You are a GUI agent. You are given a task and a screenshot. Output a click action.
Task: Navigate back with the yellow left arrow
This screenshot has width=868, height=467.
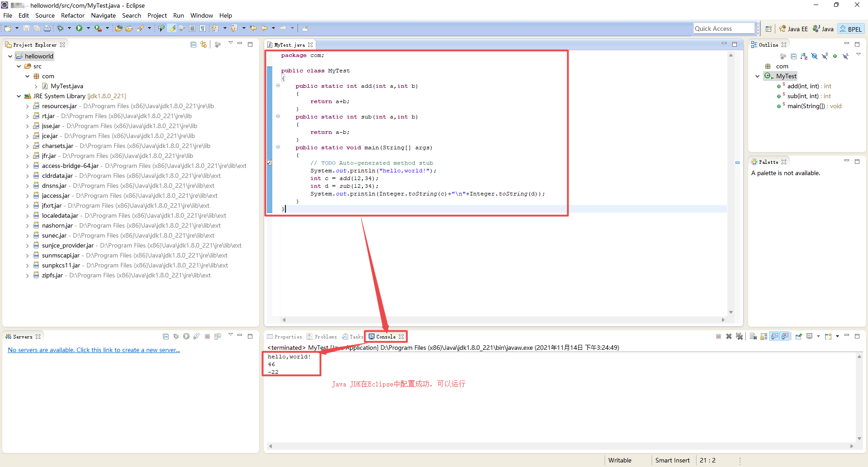coord(265,28)
